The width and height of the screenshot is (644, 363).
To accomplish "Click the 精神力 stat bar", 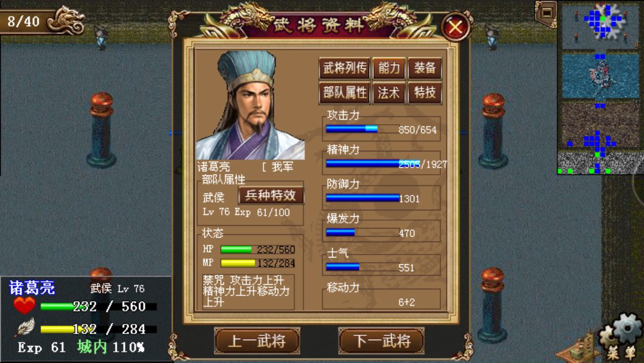I will pos(363,163).
